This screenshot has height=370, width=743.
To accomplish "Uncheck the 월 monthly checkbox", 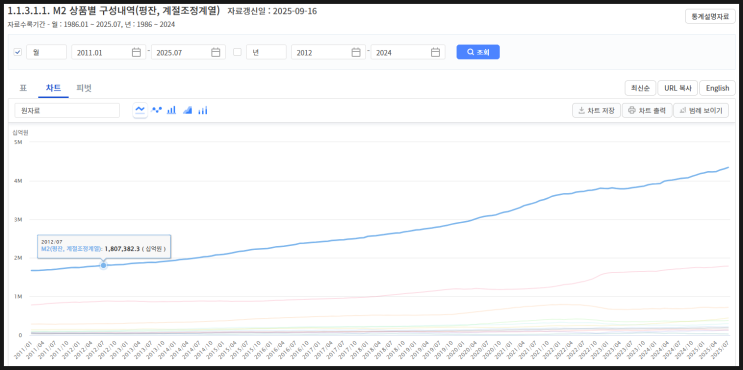I will point(18,52).
